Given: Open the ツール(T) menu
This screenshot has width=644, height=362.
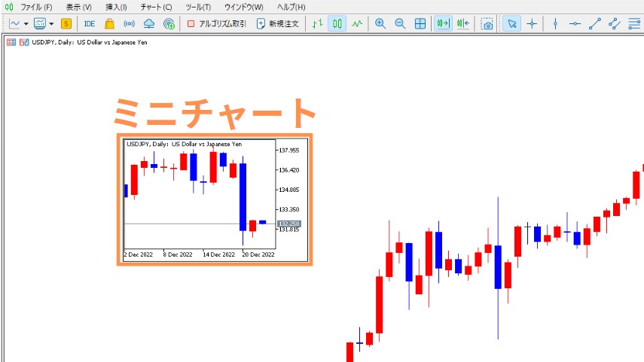Looking at the screenshot, I should (x=198, y=7).
